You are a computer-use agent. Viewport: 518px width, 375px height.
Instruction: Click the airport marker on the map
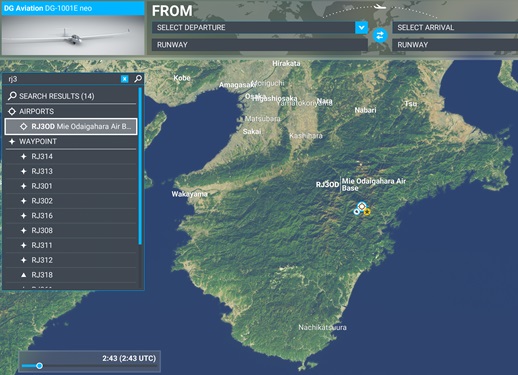coord(362,206)
